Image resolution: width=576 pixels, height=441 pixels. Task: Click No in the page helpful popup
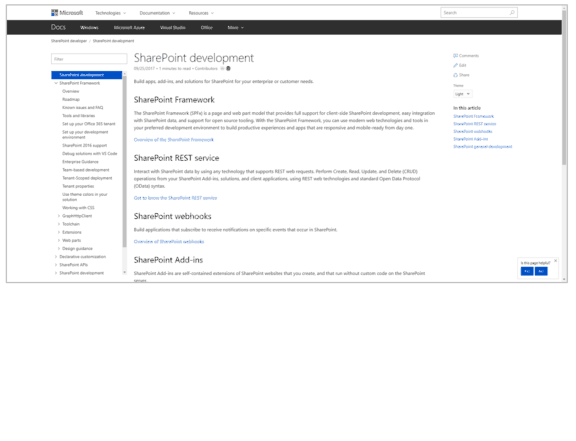point(541,271)
